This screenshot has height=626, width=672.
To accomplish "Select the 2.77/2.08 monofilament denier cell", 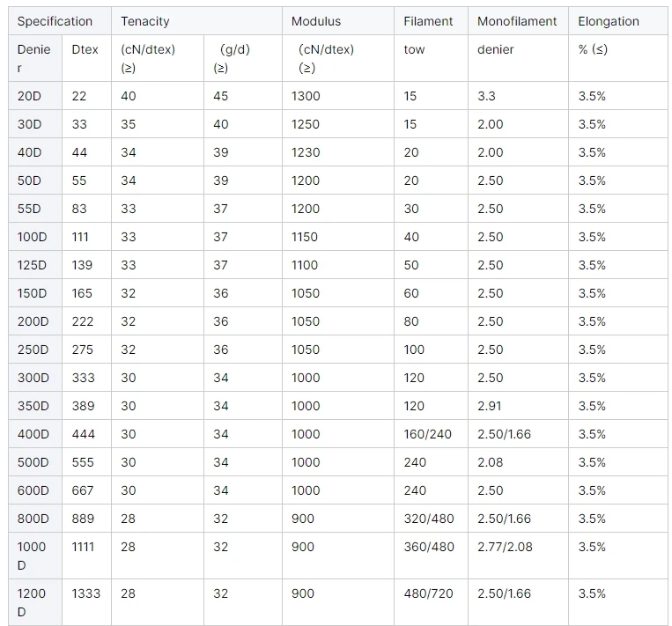I will click(x=504, y=547).
